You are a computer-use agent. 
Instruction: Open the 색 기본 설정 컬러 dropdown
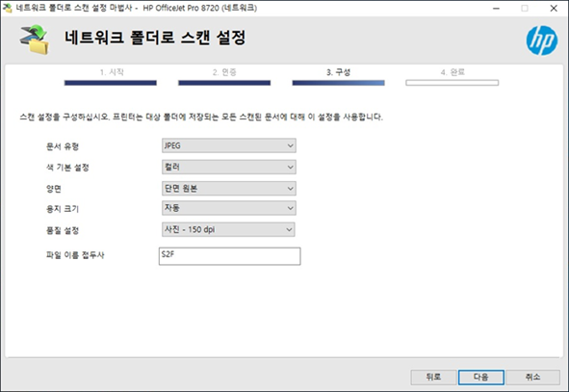[x=228, y=167]
